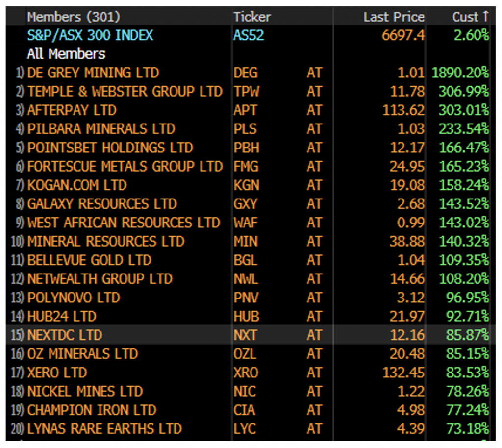Click Afterpay last price 113.62
Viewport: 502px width, 448px height.
(x=403, y=110)
